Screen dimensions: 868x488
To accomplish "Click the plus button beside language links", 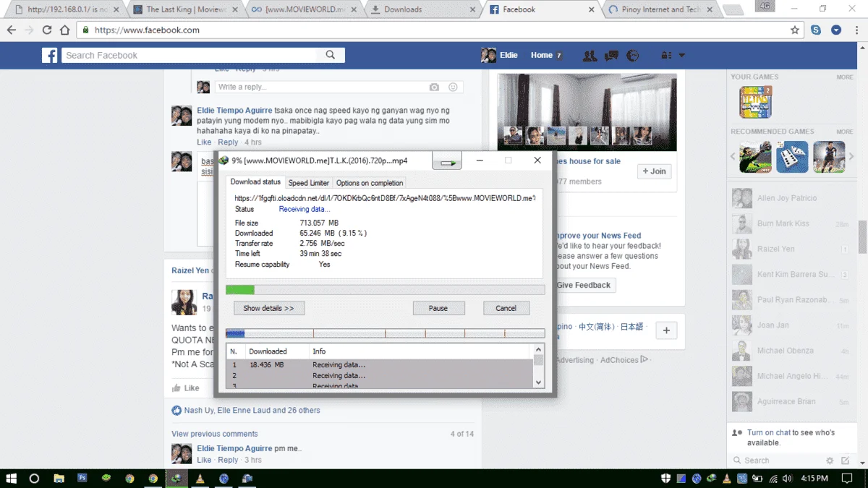I will [666, 330].
